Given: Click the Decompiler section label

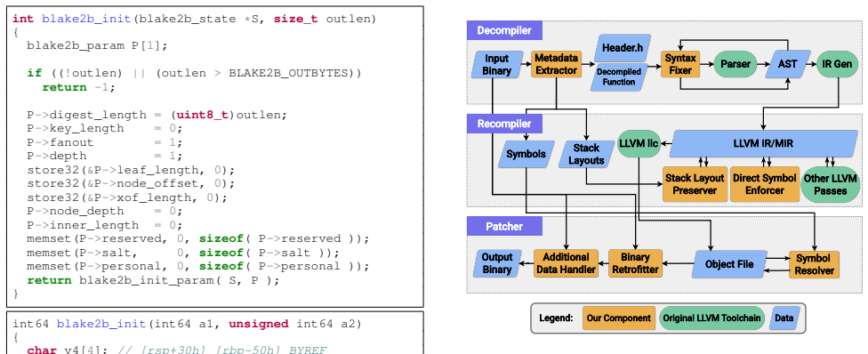Looking at the screenshot, I should (504, 30).
